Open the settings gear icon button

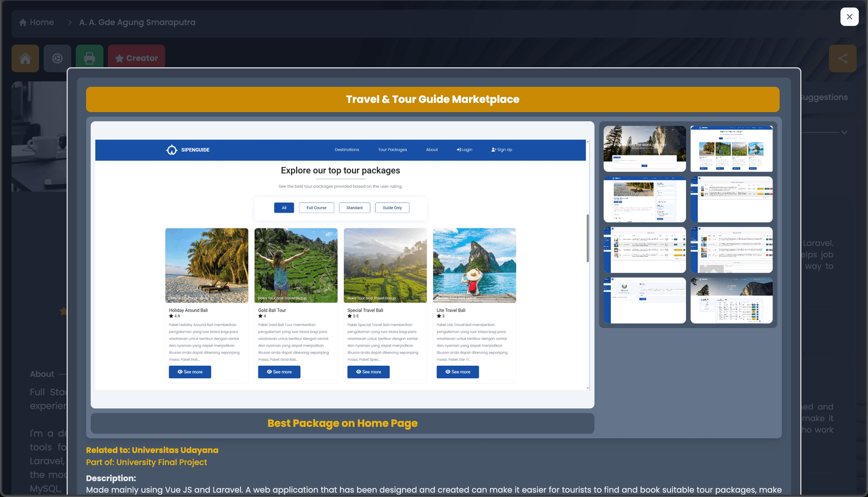coord(57,58)
